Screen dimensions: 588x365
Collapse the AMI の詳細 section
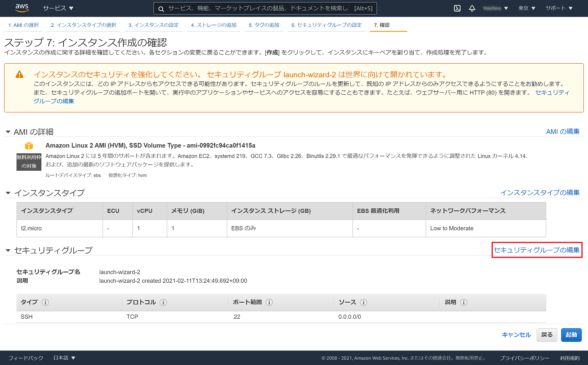pyautogui.click(x=7, y=131)
